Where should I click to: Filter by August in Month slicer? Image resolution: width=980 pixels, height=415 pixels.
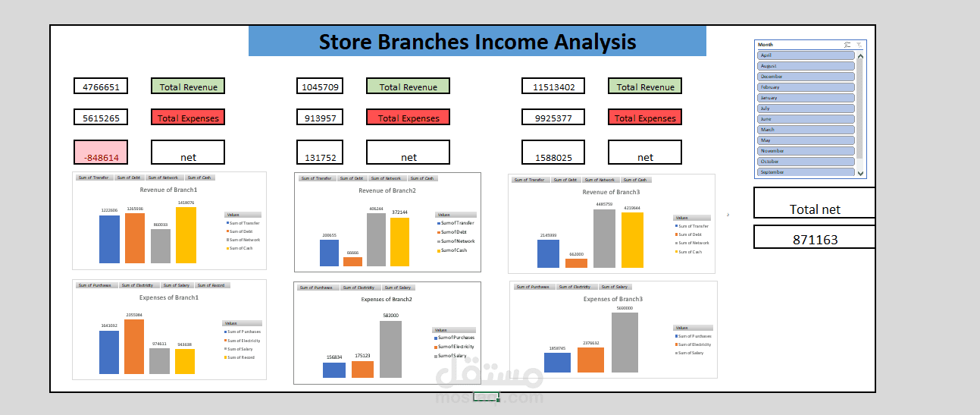806,66
